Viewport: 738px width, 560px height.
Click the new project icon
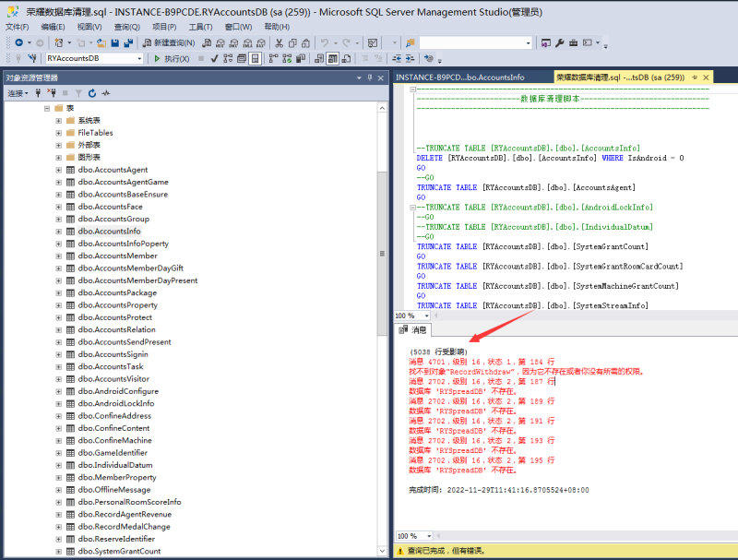(58, 42)
